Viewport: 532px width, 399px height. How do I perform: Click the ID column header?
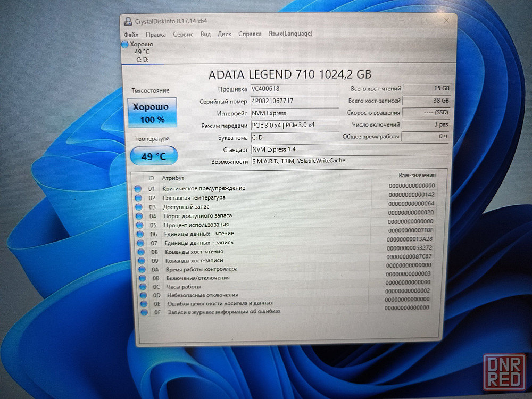pyautogui.click(x=151, y=178)
